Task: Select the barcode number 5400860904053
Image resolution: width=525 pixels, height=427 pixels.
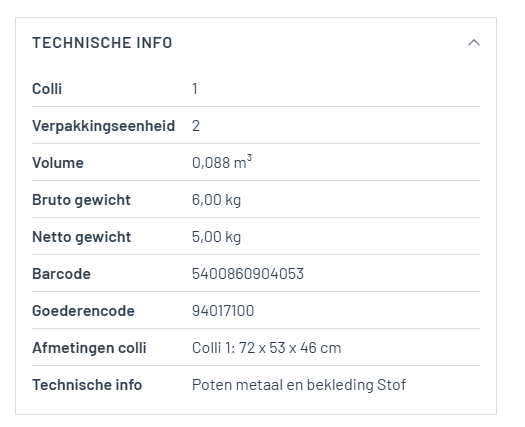Action: tap(248, 274)
